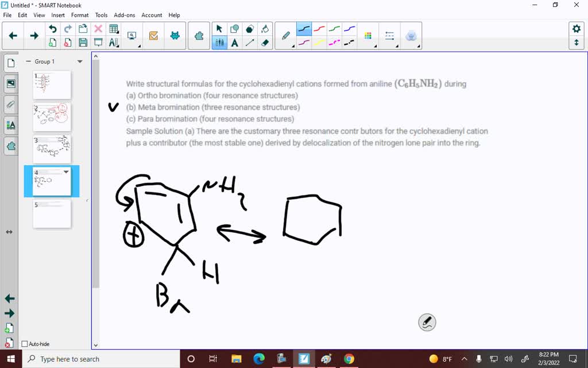Open the Tools menu
The image size is (588, 368).
coord(101,15)
